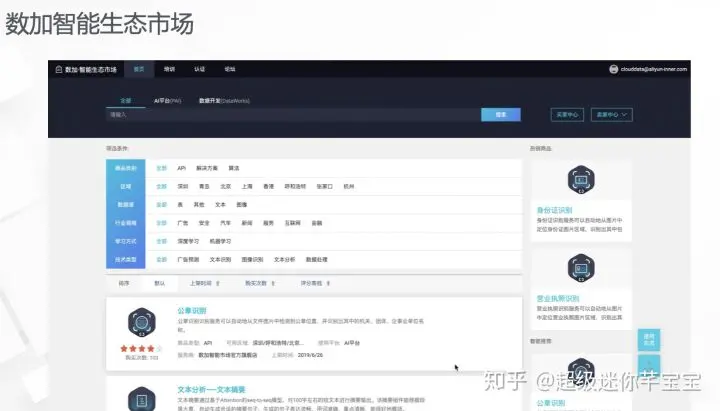Click the star rating under 公章识别 icon
The height and width of the screenshot is (411, 720).
141,349
